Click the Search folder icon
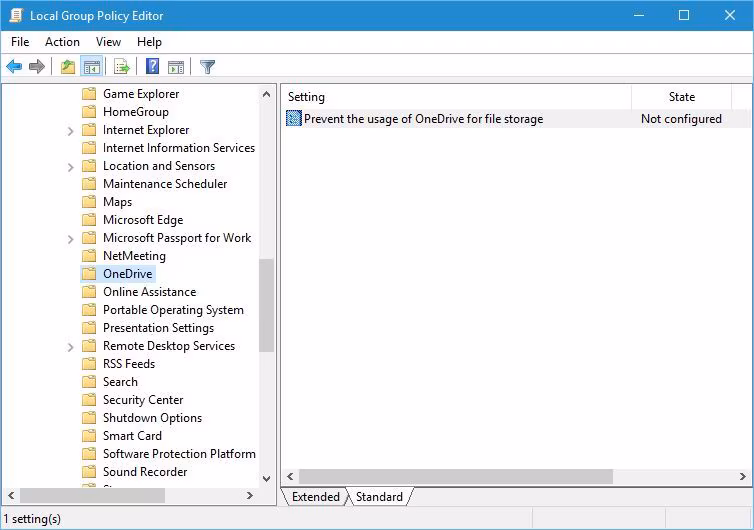 89,382
